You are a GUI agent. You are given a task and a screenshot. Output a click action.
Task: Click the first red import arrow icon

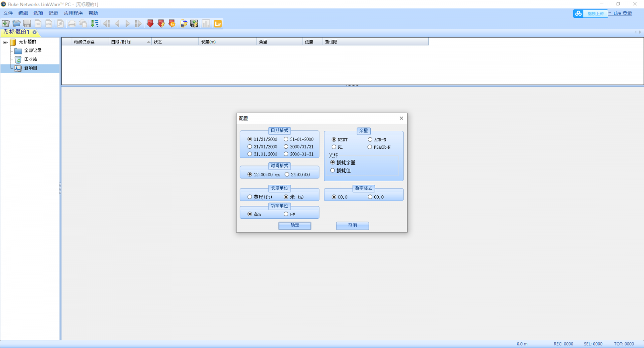coord(150,24)
